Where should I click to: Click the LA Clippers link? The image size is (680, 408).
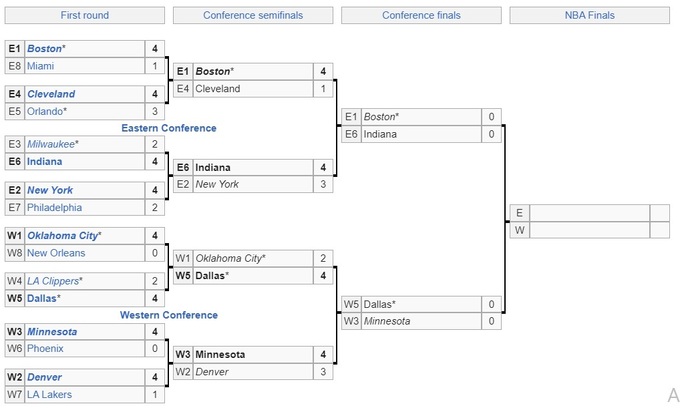pos(53,281)
